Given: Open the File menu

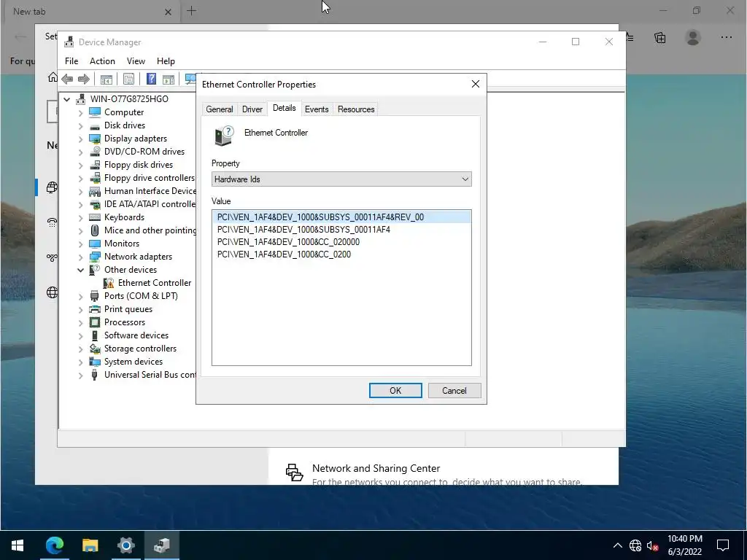Looking at the screenshot, I should pyautogui.click(x=71, y=61).
